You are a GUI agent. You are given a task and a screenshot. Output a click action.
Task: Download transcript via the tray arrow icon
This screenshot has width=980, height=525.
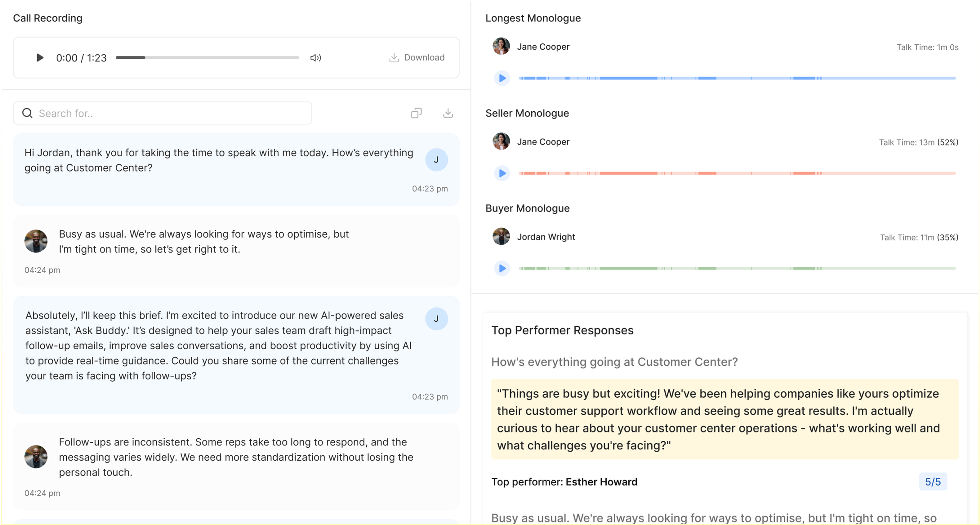coord(448,113)
